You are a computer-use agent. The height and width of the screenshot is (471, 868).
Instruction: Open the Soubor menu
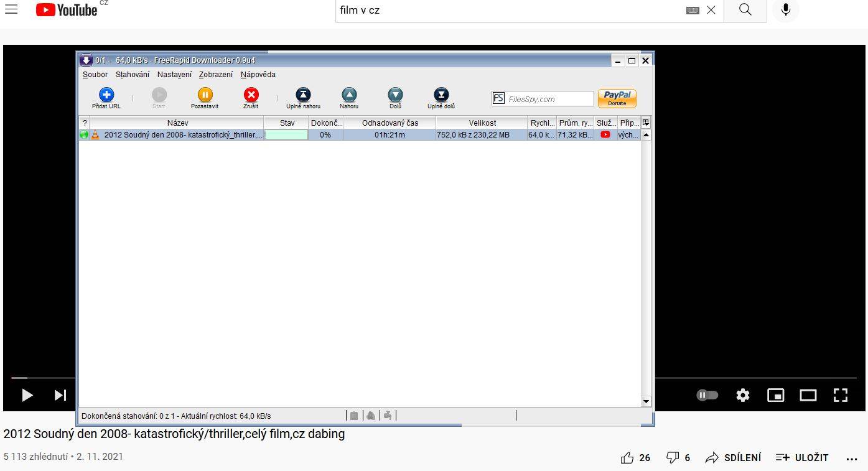click(95, 75)
